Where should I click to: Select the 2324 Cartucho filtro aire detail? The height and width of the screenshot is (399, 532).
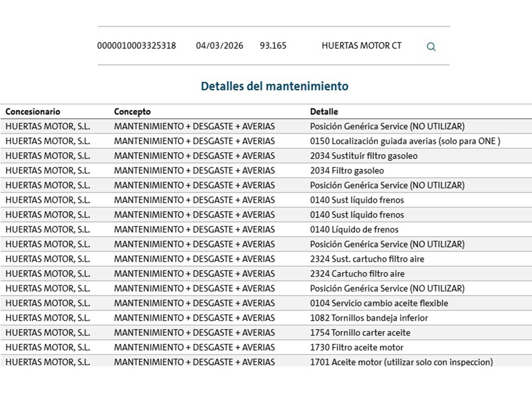357,274
